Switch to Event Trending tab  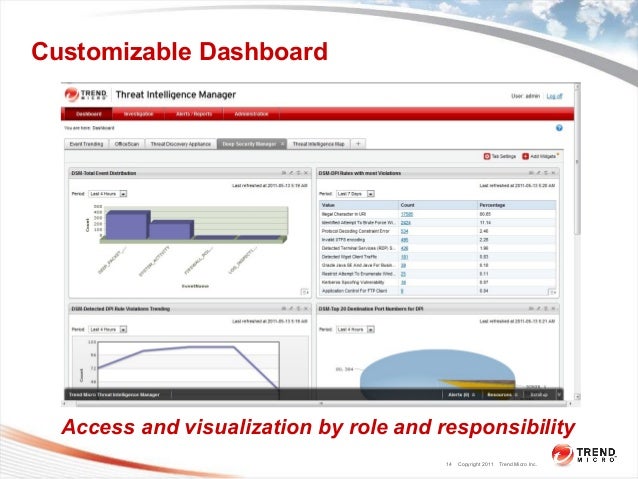86,144
